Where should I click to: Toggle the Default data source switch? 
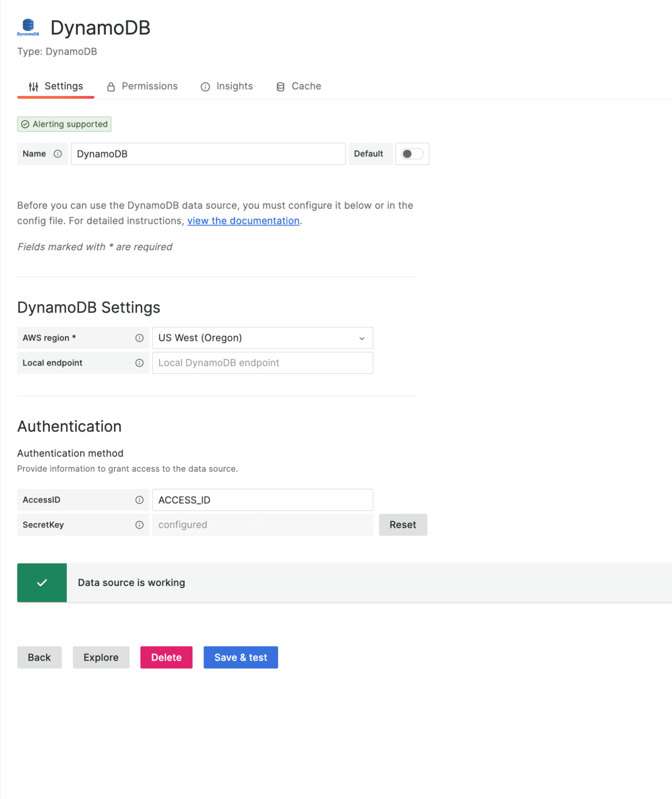click(x=412, y=154)
